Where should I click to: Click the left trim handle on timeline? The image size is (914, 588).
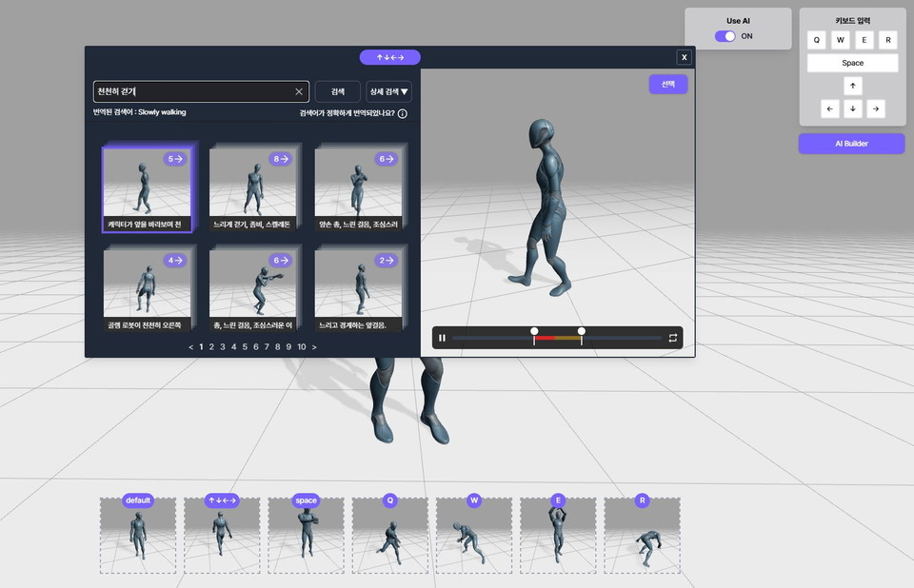click(x=534, y=332)
